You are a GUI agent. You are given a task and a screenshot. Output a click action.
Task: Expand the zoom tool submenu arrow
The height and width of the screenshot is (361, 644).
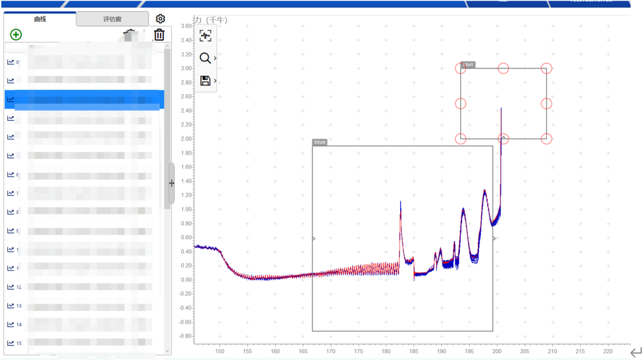click(x=215, y=58)
